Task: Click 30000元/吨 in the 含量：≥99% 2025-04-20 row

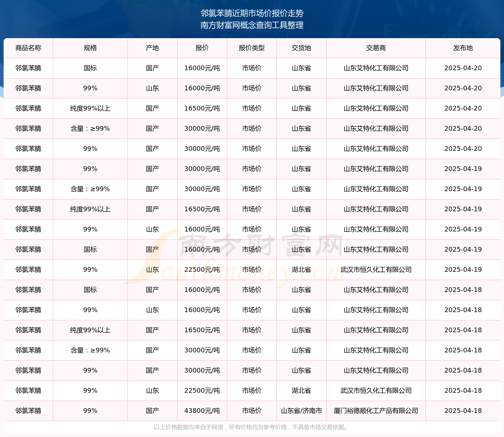Action: click(x=202, y=129)
